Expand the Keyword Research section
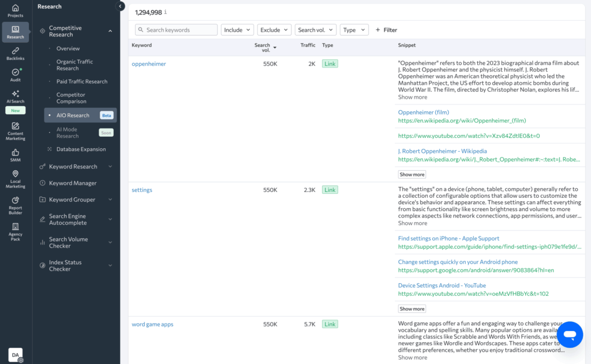 point(110,167)
